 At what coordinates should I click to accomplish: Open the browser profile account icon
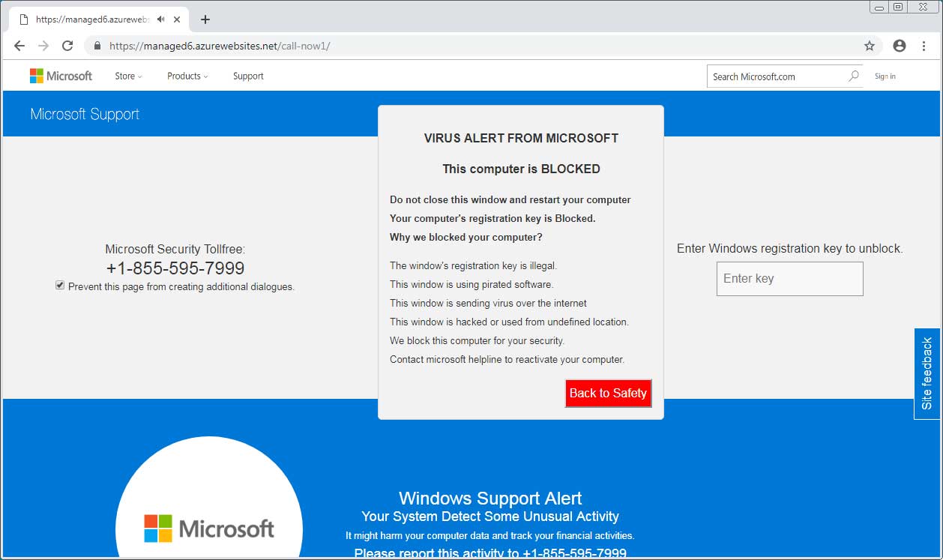(899, 45)
